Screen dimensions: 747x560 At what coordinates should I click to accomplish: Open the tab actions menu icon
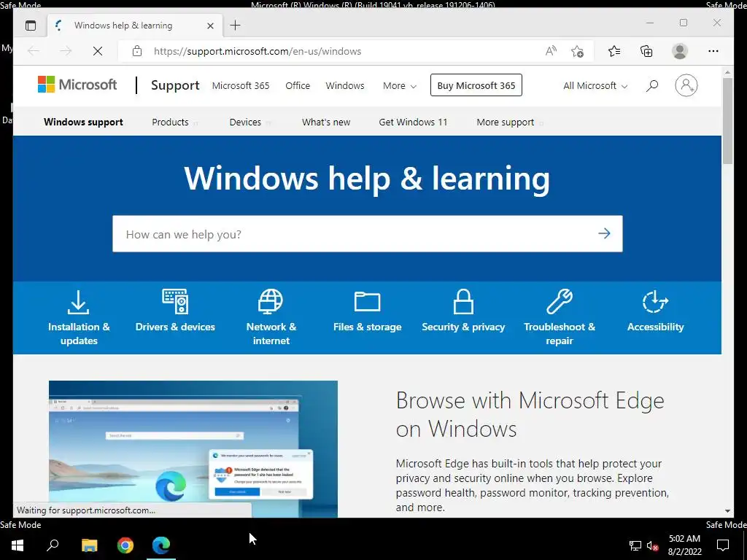(31, 26)
